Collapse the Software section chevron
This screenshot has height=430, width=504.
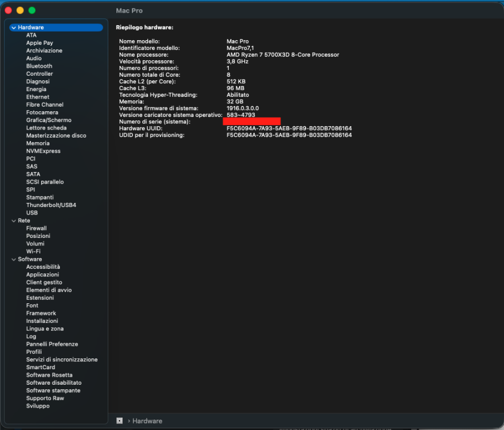14,259
